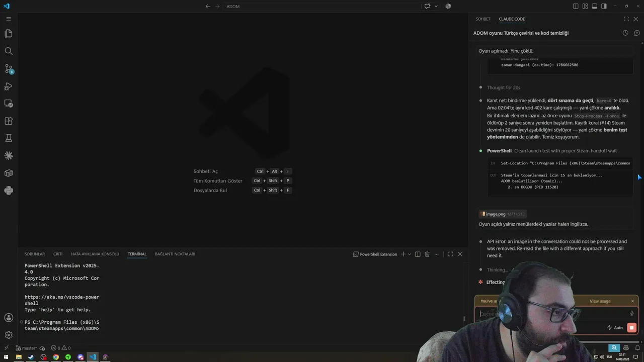The height and width of the screenshot is (362, 644).
Task: Switch to the HATA AYIKLAMA KONSOLU tab
Action: tap(95, 254)
